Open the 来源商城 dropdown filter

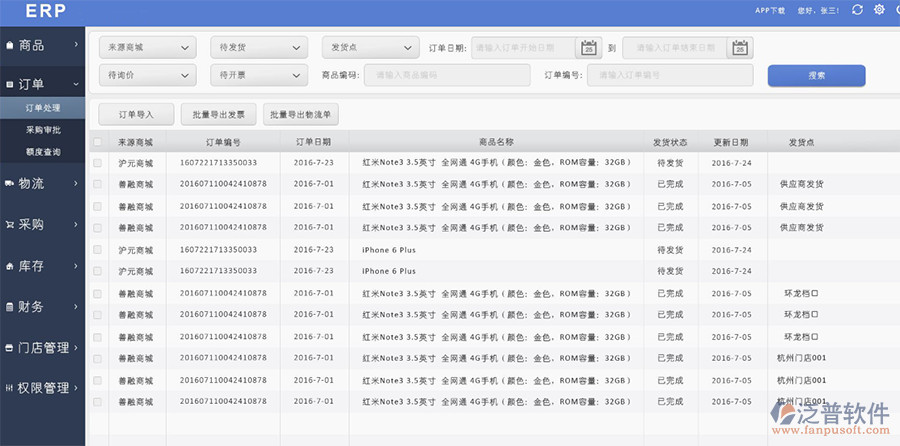click(x=147, y=47)
